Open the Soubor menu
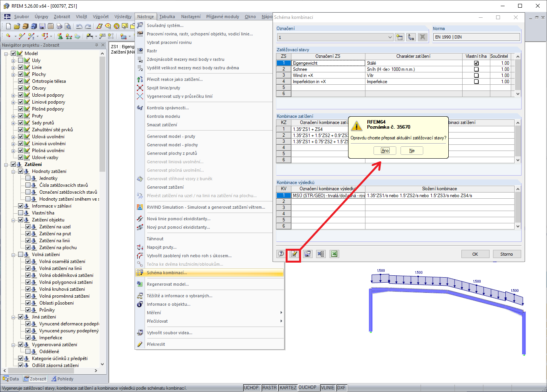547x392 pixels. 22,17
